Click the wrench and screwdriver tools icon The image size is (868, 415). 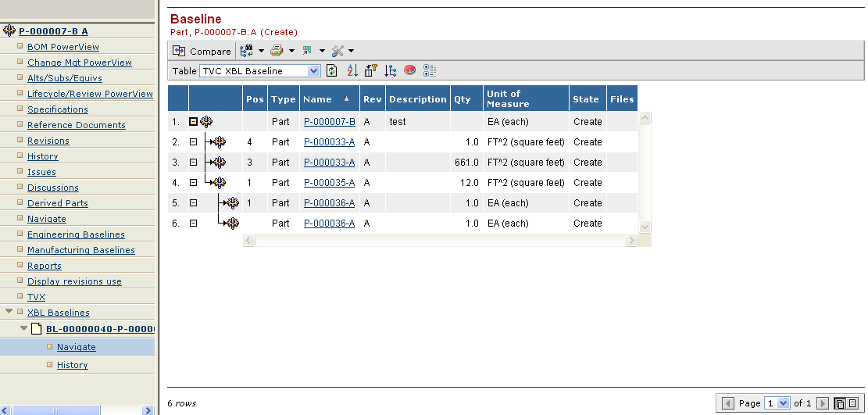[338, 52]
